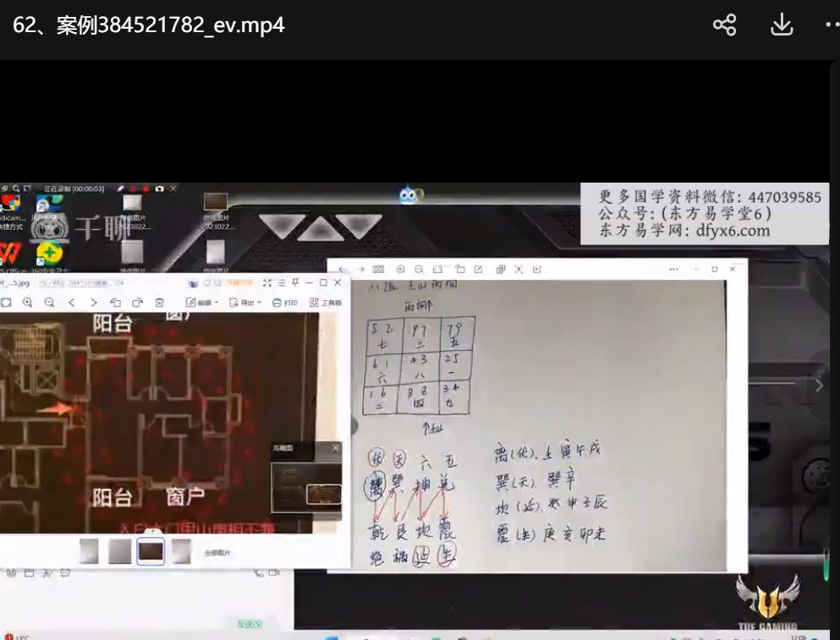Click the share icon in the title bar

[x=724, y=25]
